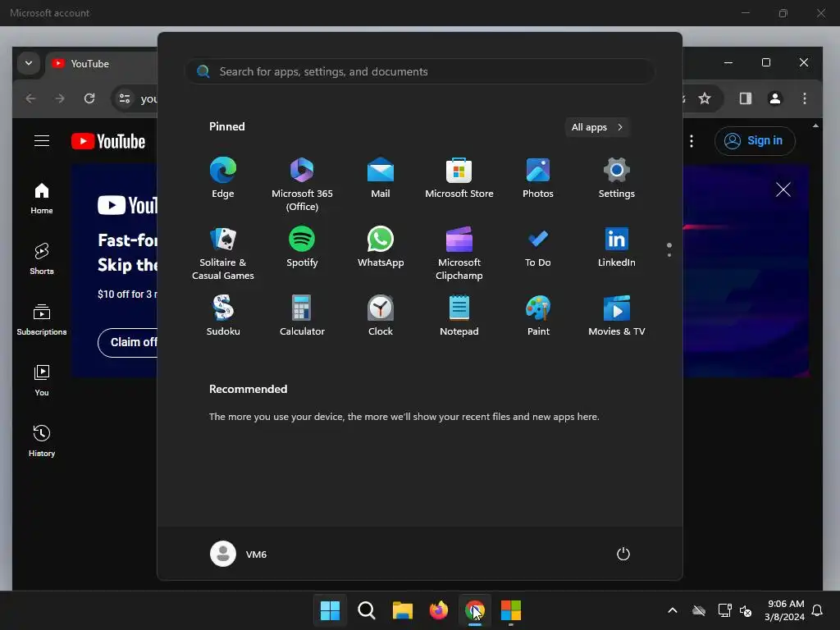Open Sudoku game
840x630 pixels.
pos(223,316)
